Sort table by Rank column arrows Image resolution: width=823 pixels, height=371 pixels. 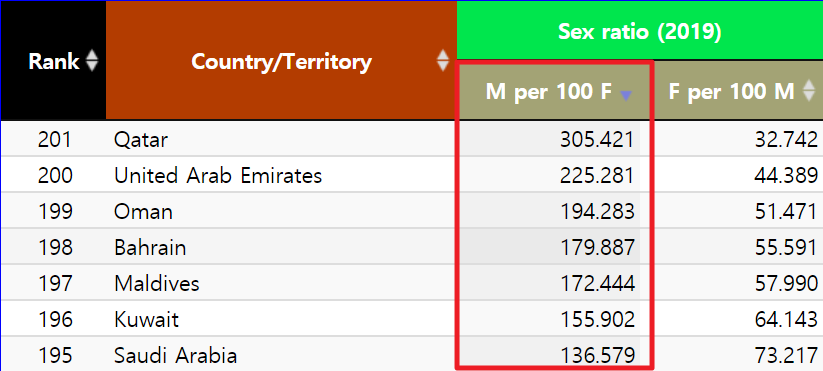point(92,61)
